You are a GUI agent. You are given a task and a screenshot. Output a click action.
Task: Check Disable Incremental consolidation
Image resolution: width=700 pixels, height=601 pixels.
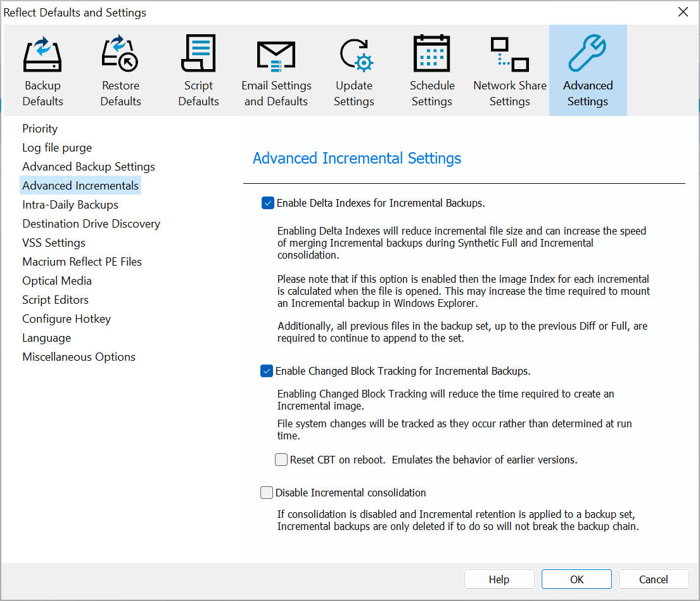click(x=267, y=493)
